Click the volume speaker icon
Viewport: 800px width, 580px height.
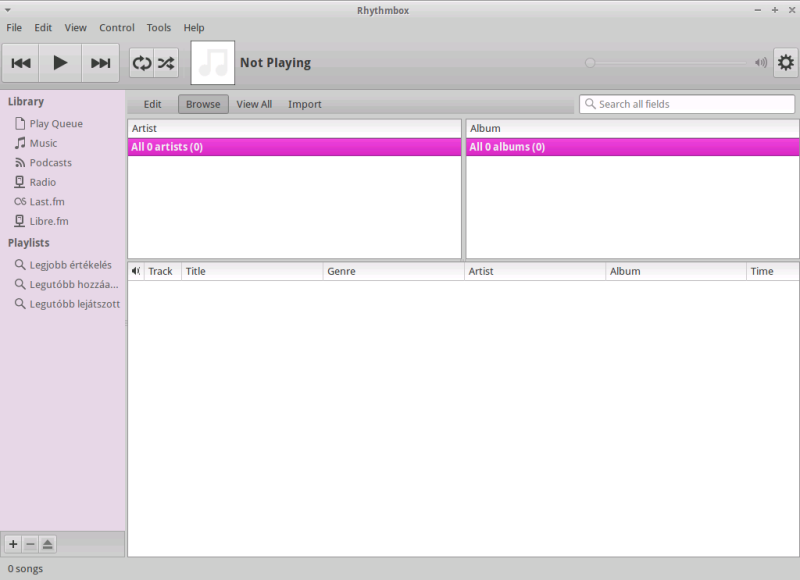[x=761, y=63]
